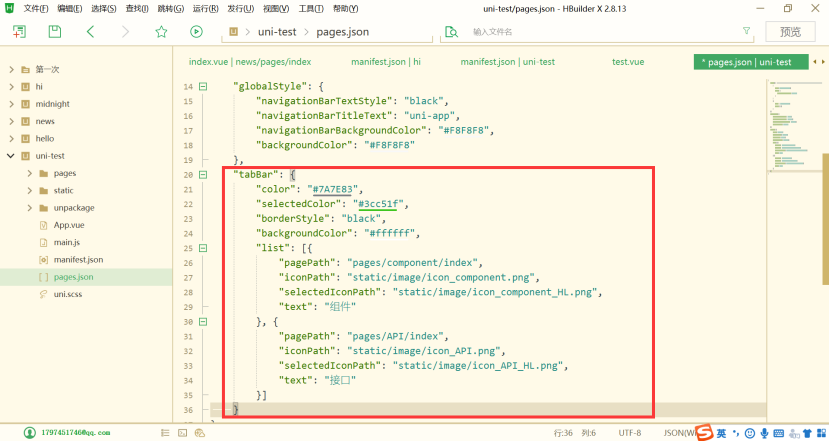Collapse the uni-test project
Viewport: 830px width, 441px height.
click(x=11, y=156)
